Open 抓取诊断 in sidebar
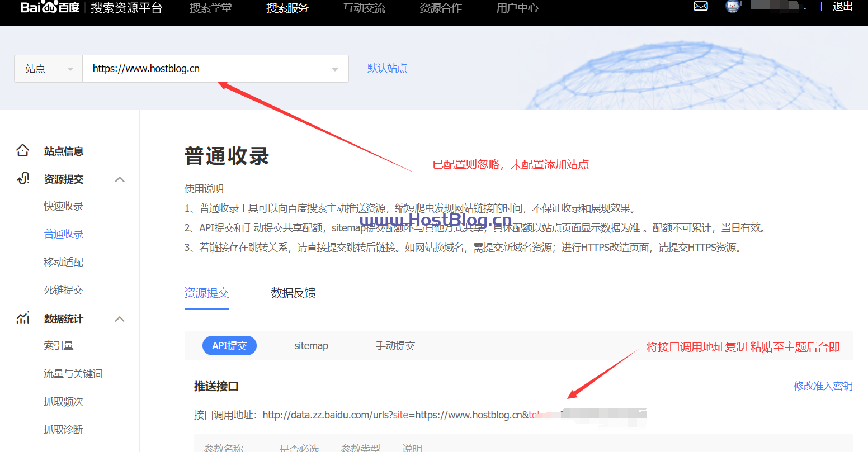This screenshot has height=452, width=868. pos(64,430)
